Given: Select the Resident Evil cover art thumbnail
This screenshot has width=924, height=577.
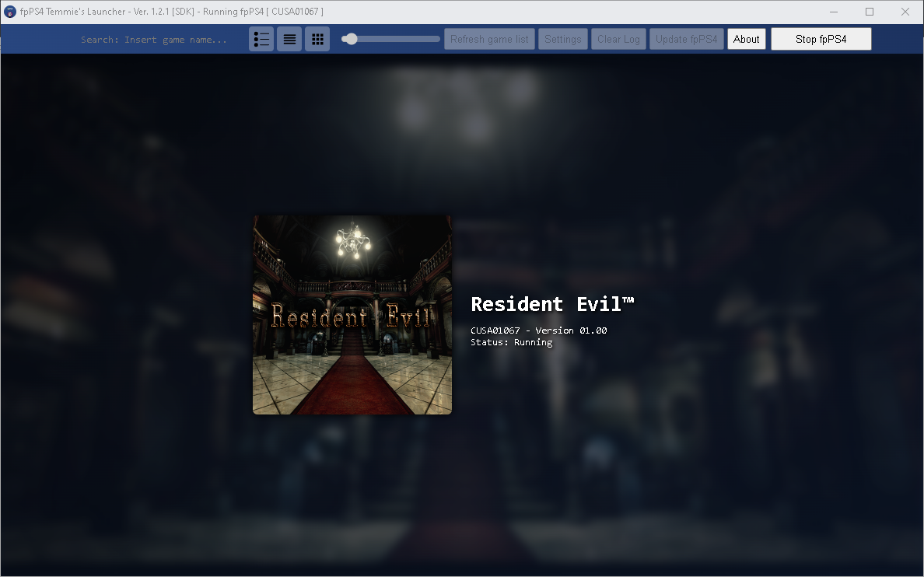Looking at the screenshot, I should [x=352, y=314].
